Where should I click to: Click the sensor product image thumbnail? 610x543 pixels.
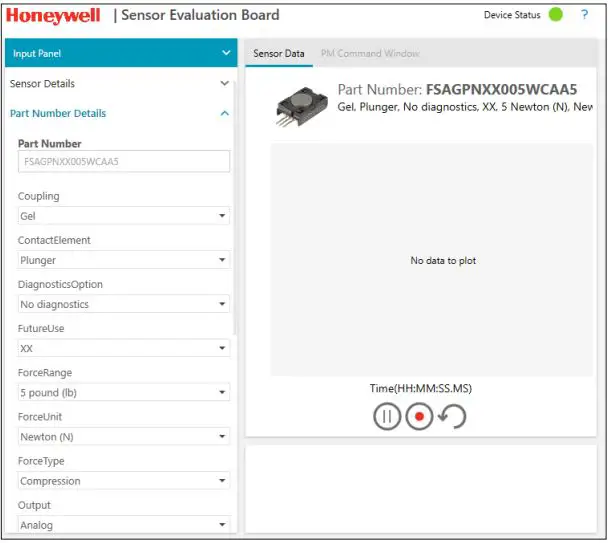301,107
